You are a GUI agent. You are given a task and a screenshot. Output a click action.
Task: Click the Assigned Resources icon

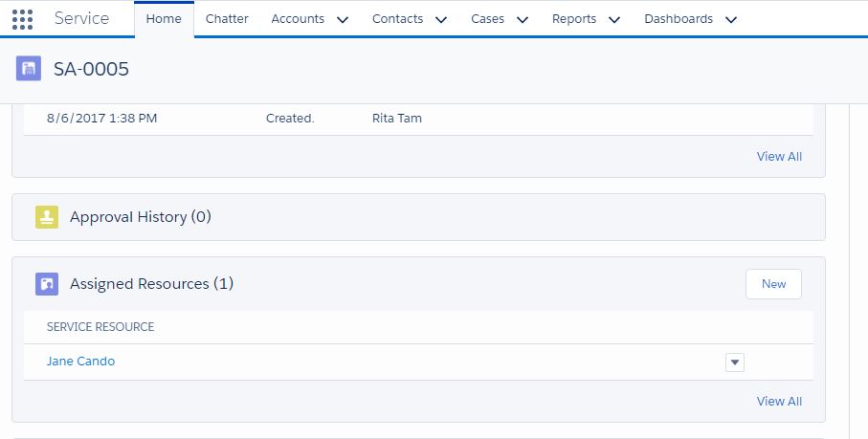[x=47, y=284]
